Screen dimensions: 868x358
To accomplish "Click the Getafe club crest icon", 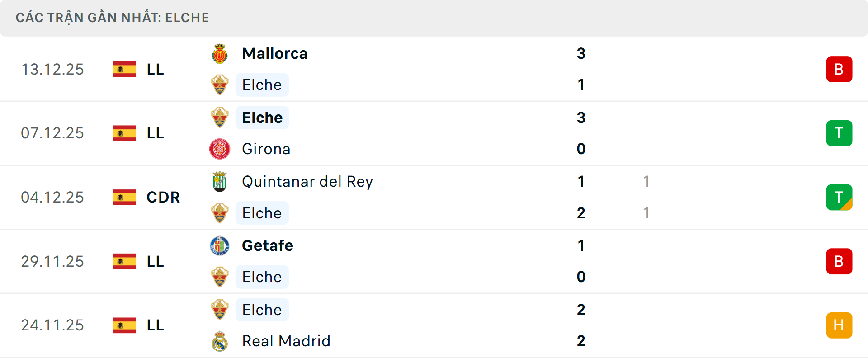I will [x=220, y=246].
